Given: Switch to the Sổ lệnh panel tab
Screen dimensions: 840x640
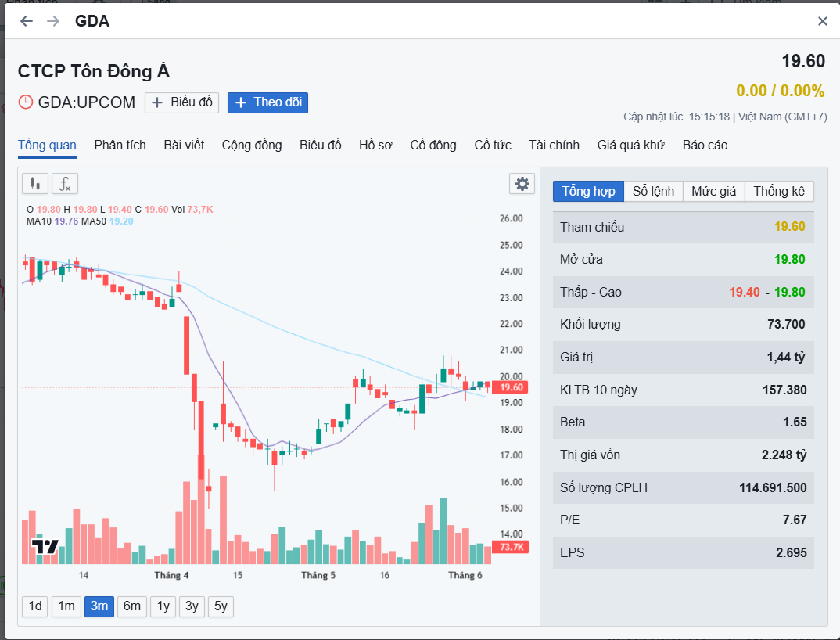Looking at the screenshot, I should coord(653,192).
